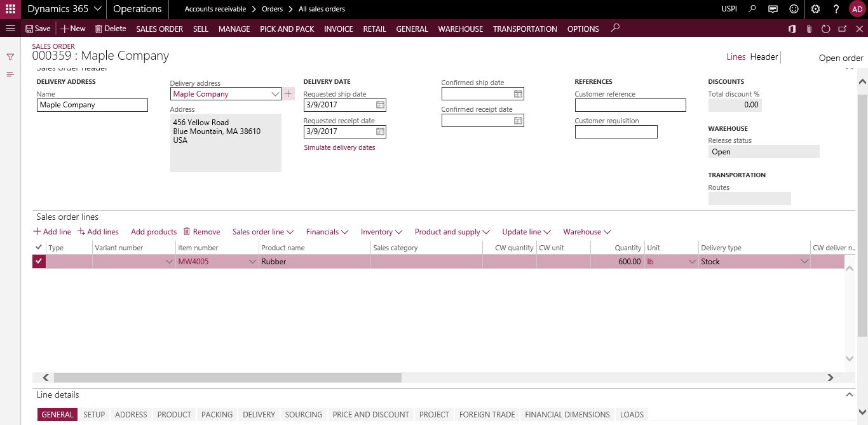This screenshot has width=868, height=425.
Task: Open the settings gear icon
Action: click(x=815, y=9)
